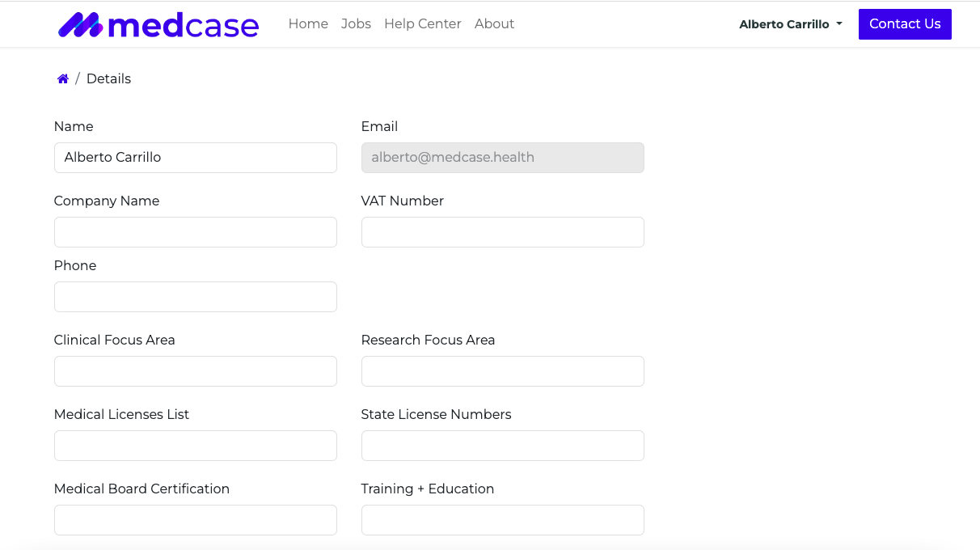Click the Phone label
This screenshot has width=980, height=550.
[75, 265]
